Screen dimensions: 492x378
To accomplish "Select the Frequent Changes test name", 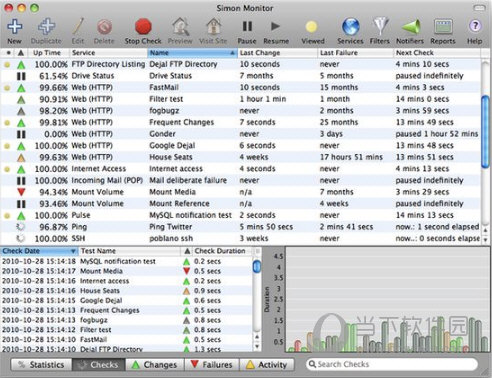I will tap(181, 122).
